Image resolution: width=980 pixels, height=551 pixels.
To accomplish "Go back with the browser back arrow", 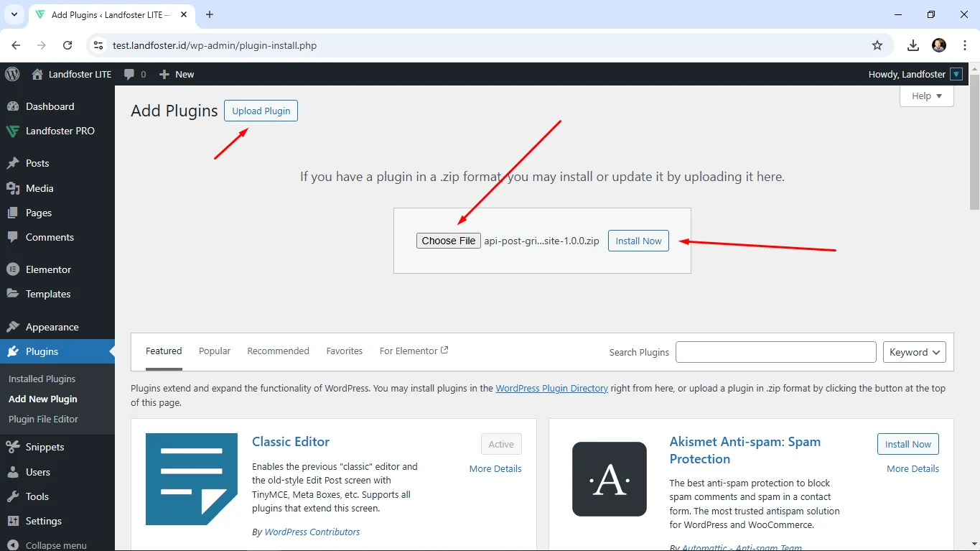I will pos(17,45).
